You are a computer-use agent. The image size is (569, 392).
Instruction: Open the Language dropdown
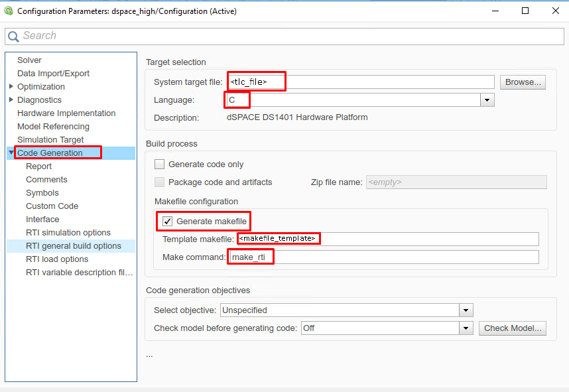click(x=487, y=100)
